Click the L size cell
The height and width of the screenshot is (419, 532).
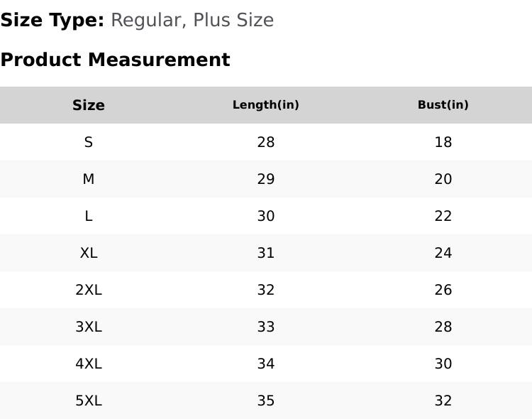(x=89, y=216)
